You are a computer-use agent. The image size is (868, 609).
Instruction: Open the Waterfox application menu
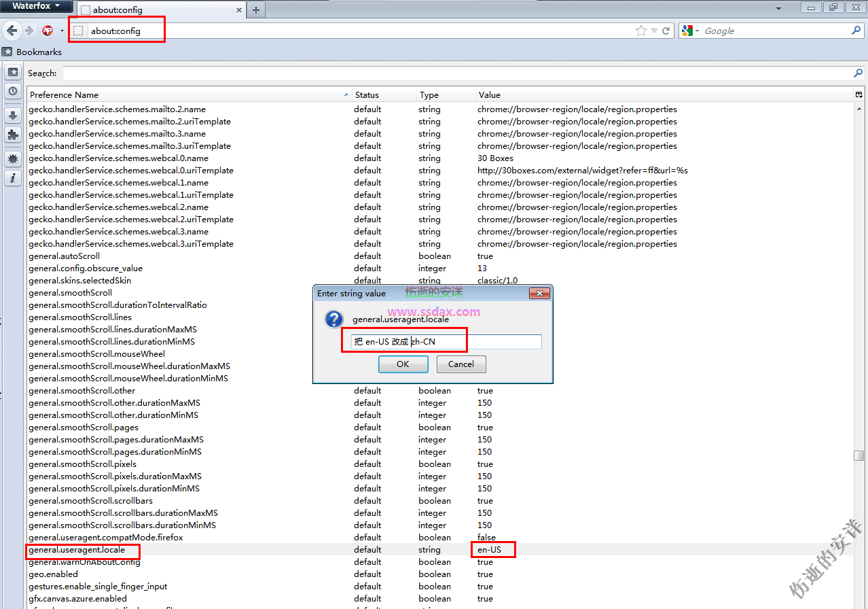point(37,7)
